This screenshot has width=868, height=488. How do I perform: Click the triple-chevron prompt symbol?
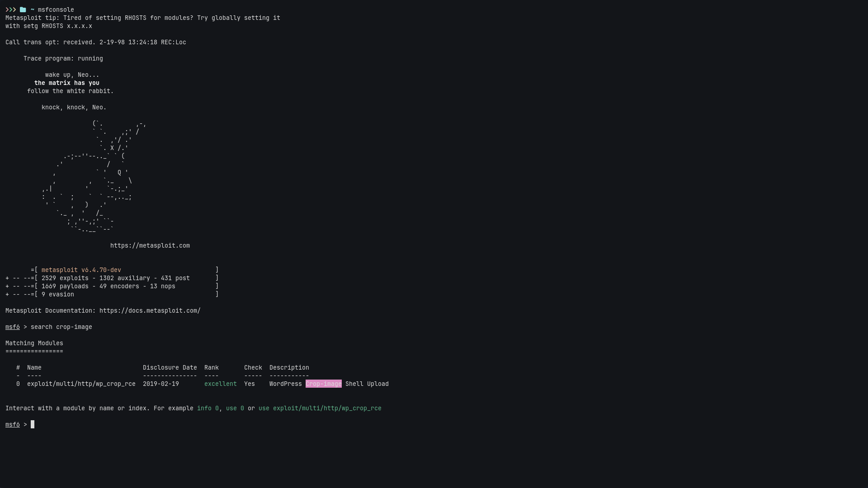pyautogui.click(x=10, y=9)
